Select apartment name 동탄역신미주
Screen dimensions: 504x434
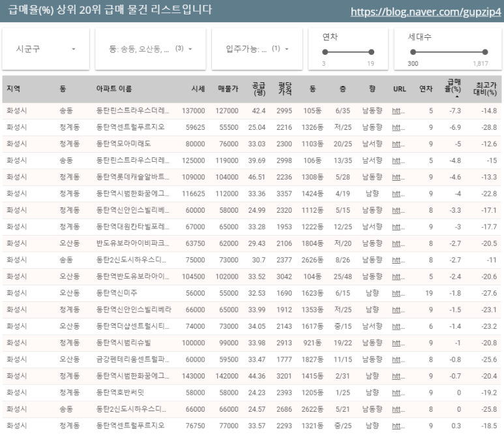117,293
